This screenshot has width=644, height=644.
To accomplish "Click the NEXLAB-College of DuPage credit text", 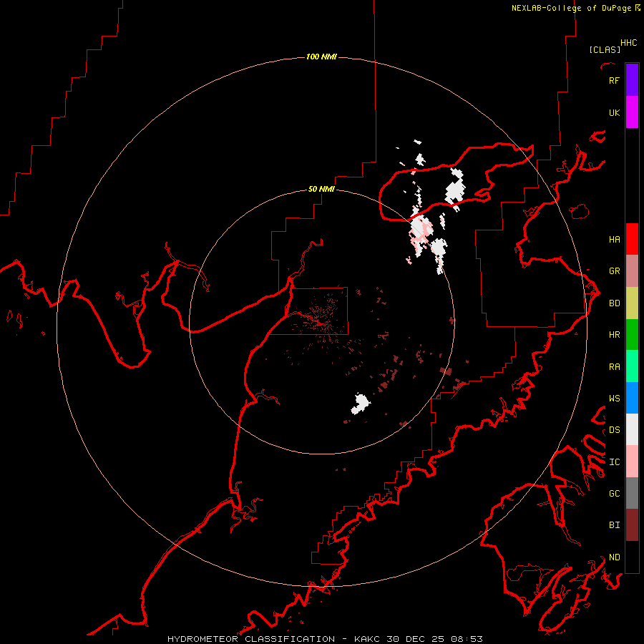I will point(571,8).
